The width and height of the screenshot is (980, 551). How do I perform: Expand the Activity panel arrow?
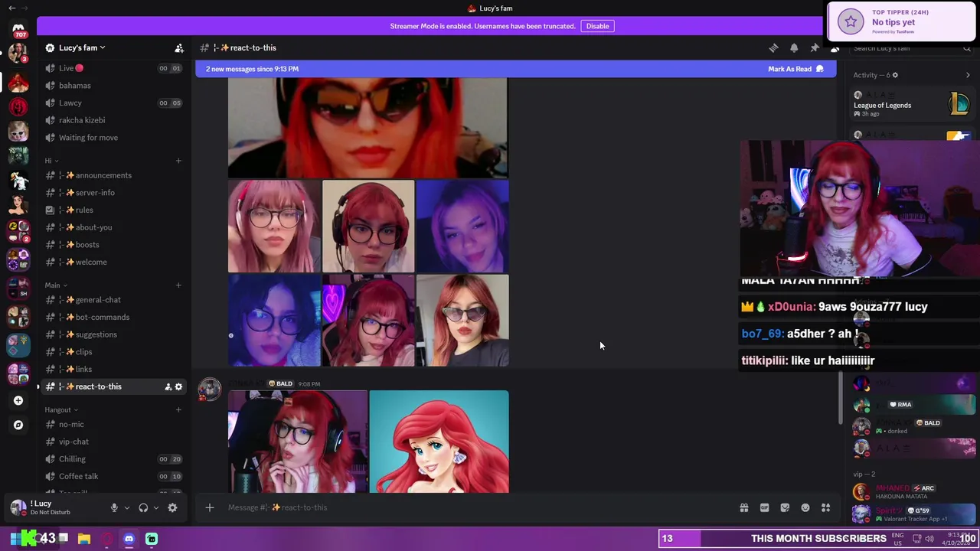[968, 75]
